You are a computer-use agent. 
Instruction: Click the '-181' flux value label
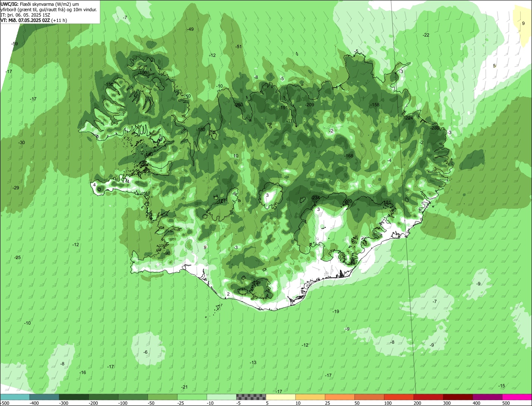tap(387, 203)
